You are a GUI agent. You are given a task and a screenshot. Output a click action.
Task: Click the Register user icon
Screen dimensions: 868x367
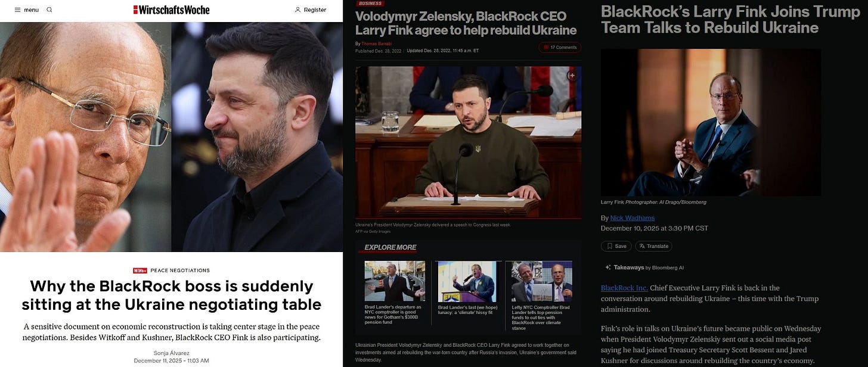click(298, 10)
